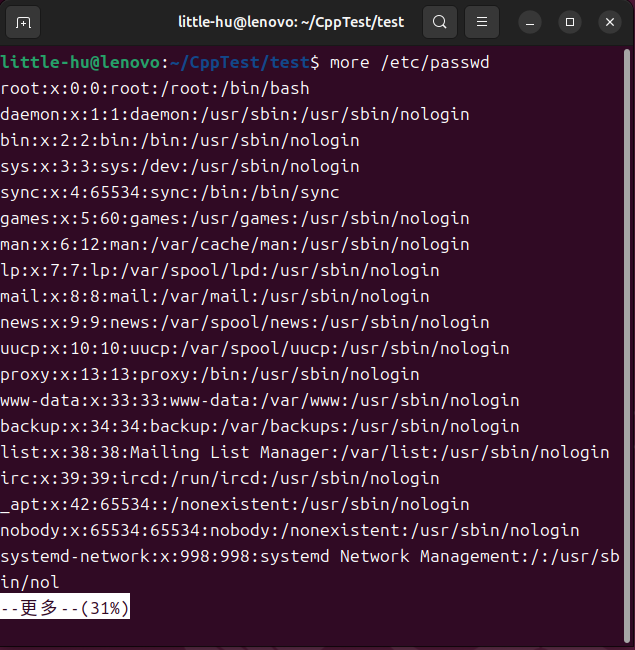Maximize the terminal window
The width and height of the screenshot is (635, 650).
tap(570, 22)
